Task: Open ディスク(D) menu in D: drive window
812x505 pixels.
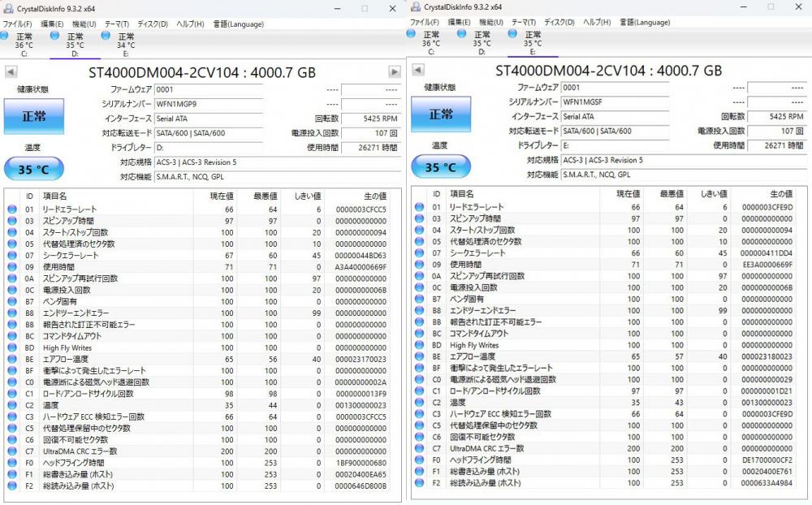Action: click(x=153, y=24)
